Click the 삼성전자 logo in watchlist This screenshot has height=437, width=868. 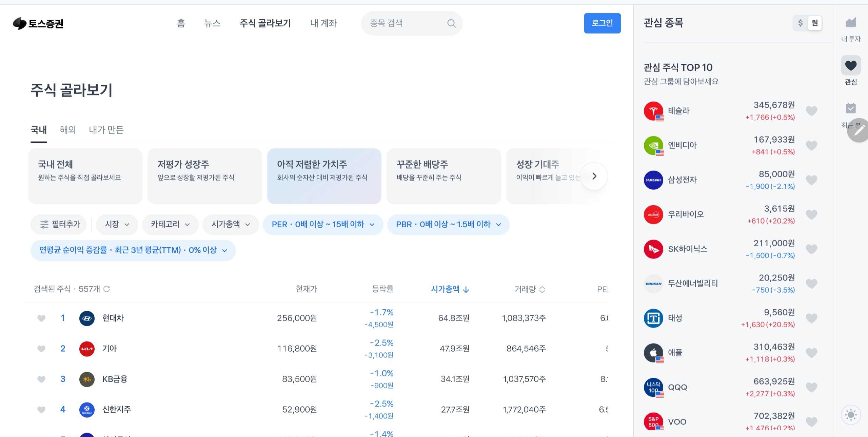coord(653,180)
